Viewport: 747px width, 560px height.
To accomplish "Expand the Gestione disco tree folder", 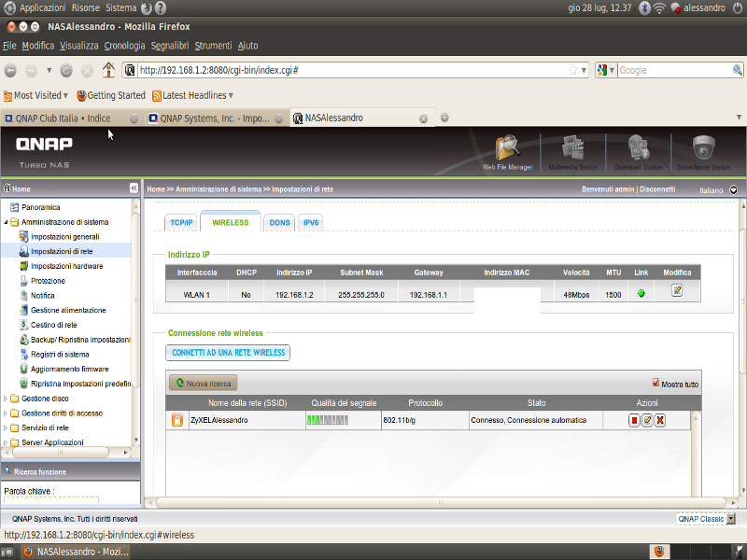I will [7, 399].
